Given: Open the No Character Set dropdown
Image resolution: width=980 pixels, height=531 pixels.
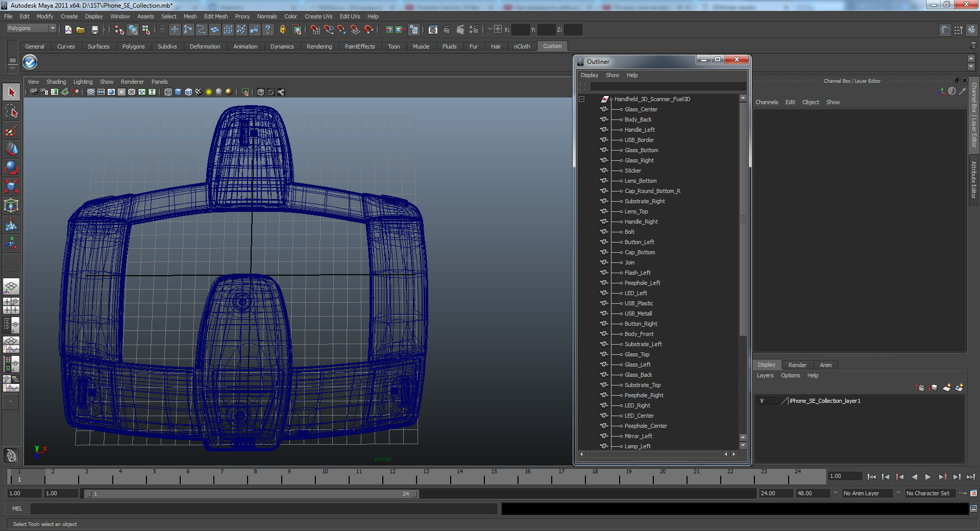Looking at the screenshot, I should [930, 493].
